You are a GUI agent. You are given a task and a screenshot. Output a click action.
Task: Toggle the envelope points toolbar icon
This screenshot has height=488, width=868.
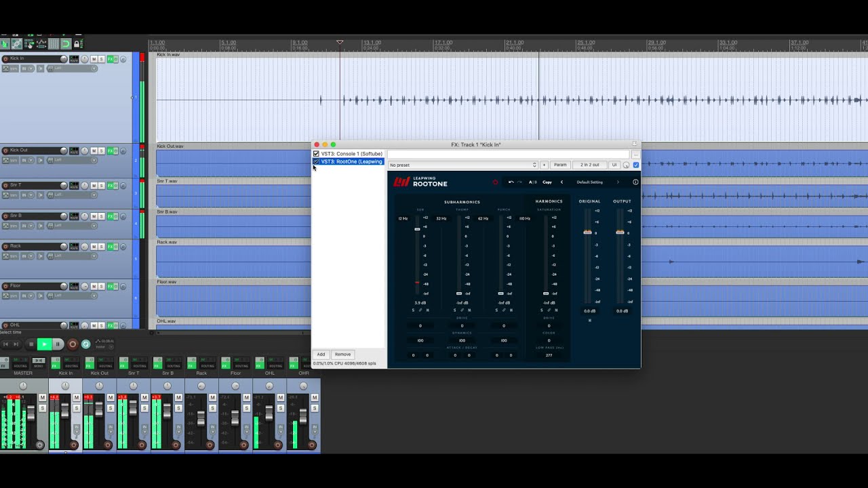coord(41,44)
